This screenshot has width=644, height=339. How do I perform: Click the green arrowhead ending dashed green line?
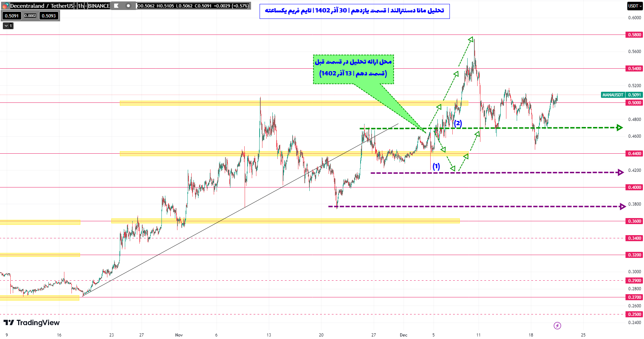click(x=620, y=128)
